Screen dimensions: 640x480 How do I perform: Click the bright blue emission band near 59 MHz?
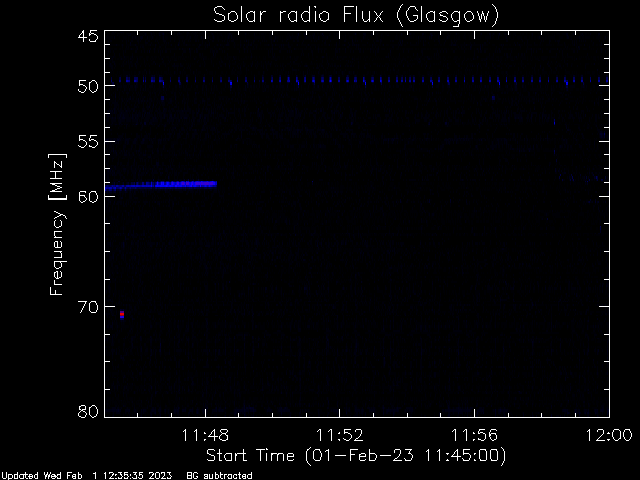point(161,186)
